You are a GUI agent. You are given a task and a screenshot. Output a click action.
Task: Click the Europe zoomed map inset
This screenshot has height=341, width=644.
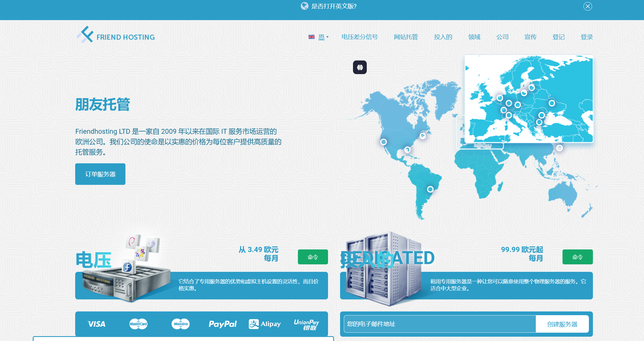click(x=529, y=98)
